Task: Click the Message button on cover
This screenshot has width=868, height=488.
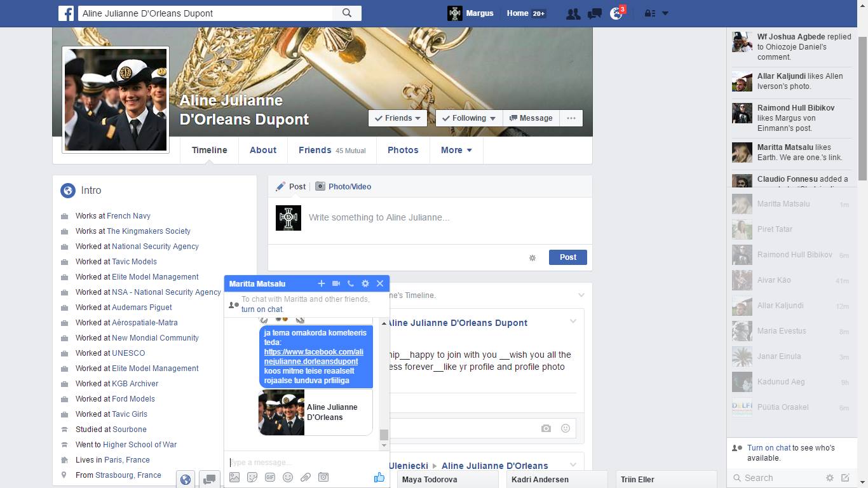Action: click(531, 118)
